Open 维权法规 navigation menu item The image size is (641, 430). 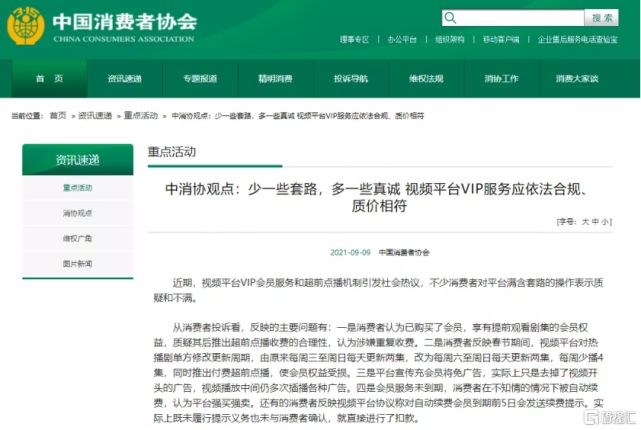click(426, 78)
